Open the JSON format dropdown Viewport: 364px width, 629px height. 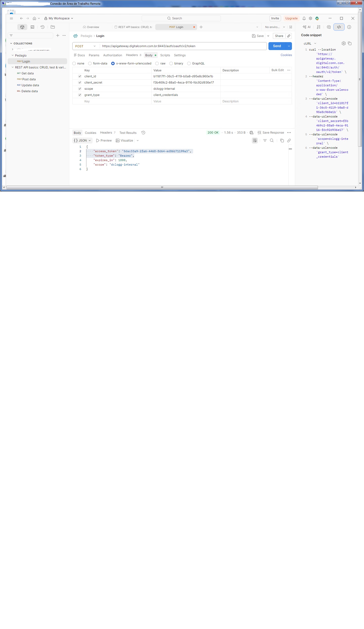[x=82, y=141]
